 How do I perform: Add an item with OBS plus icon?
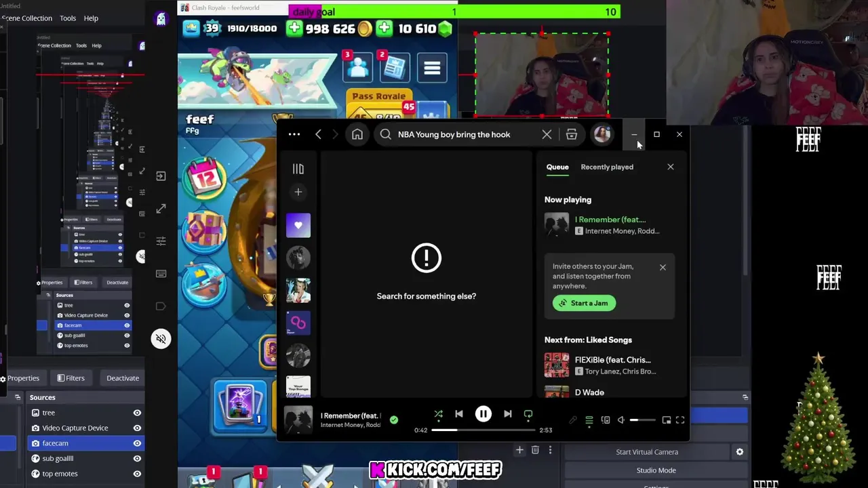coord(519,450)
